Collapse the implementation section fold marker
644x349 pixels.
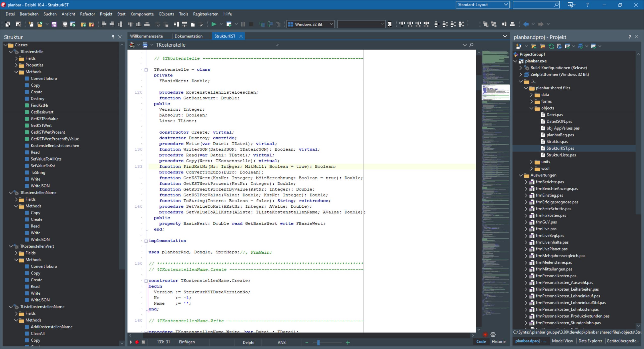(x=146, y=241)
